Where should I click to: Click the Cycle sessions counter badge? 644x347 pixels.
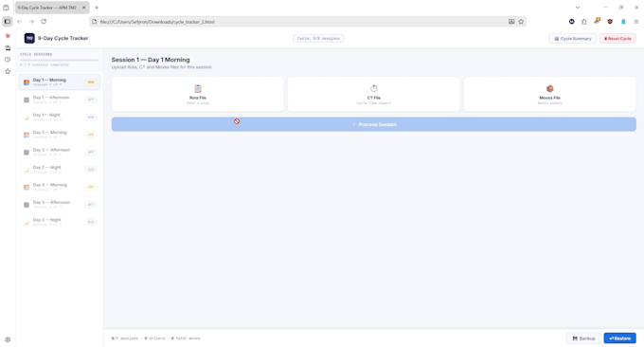tap(318, 38)
